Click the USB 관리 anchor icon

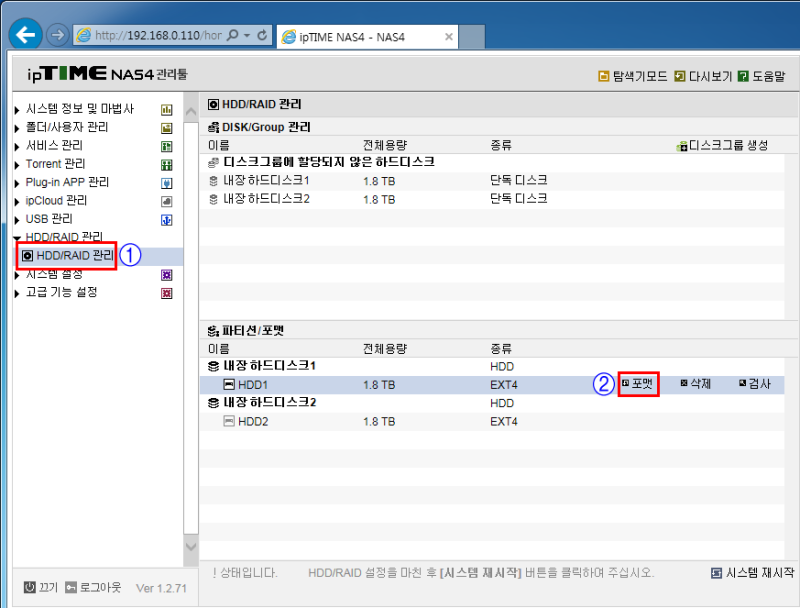(x=168, y=218)
